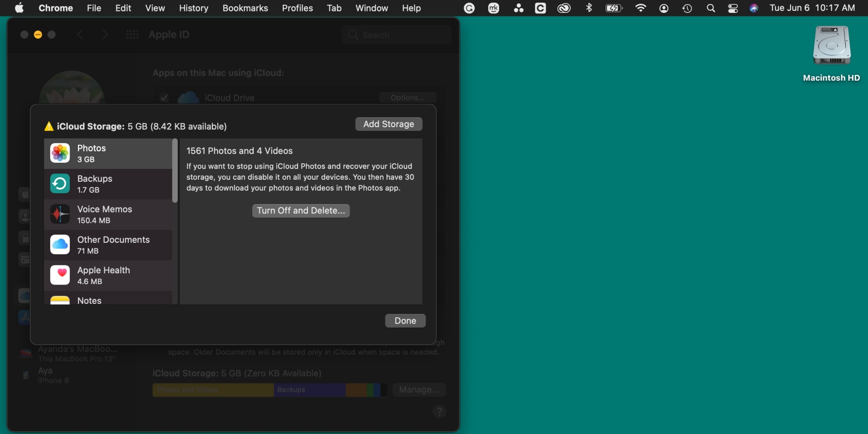This screenshot has width=868, height=434.
Task: Click the Photos and Videos storage bar segment
Action: click(213, 390)
